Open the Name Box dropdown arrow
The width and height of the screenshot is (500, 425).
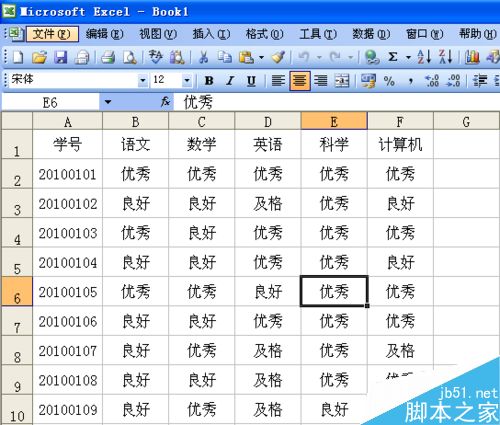108,102
